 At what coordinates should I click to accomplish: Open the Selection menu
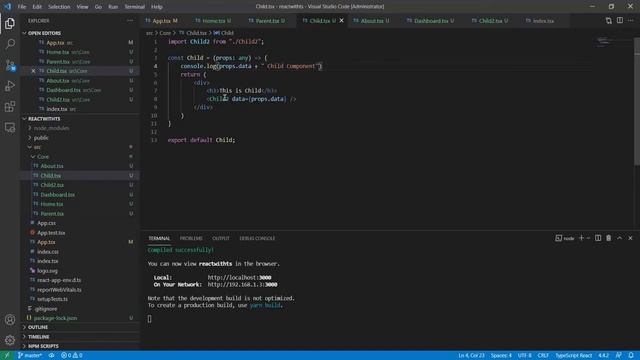[59, 7]
